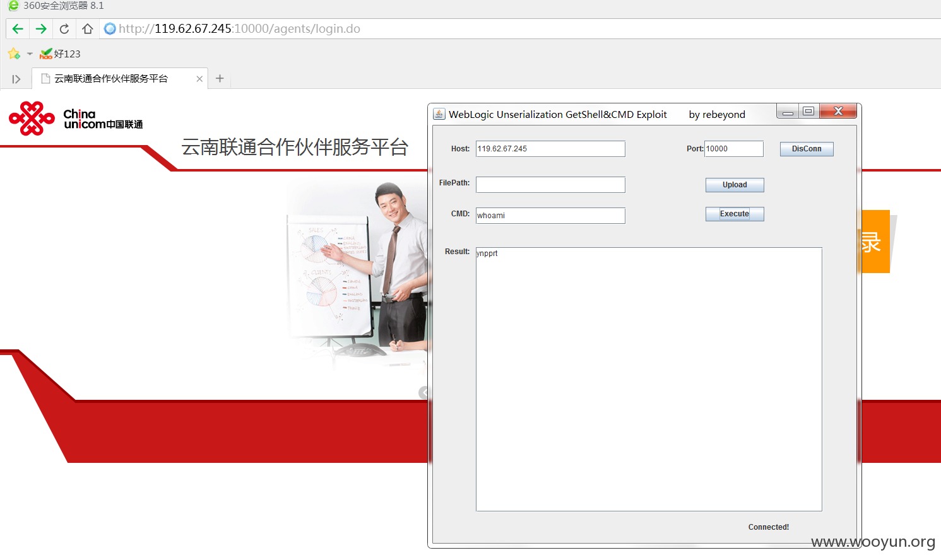Click the Port input field
Image resolution: width=941 pixels, height=560 pixels.
(734, 149)
